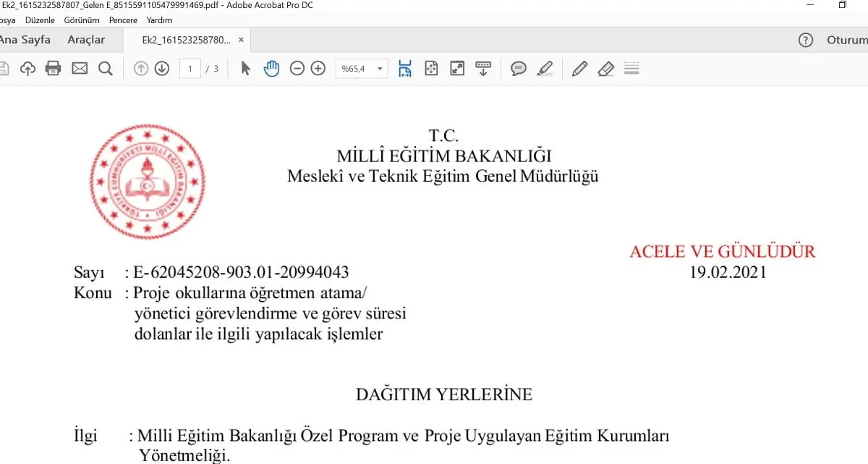Viewport: 868px width, 464px height.
Task: Click the Oturum sign-in button
Action: [846, 40]
